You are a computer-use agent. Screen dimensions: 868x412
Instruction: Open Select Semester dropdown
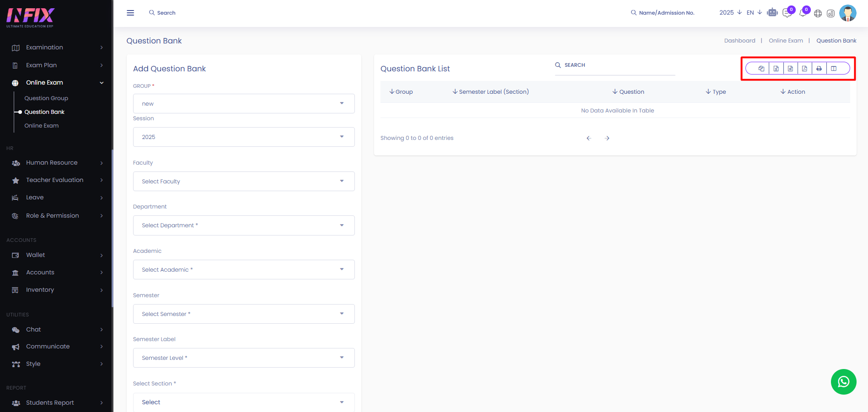point(244,314)
